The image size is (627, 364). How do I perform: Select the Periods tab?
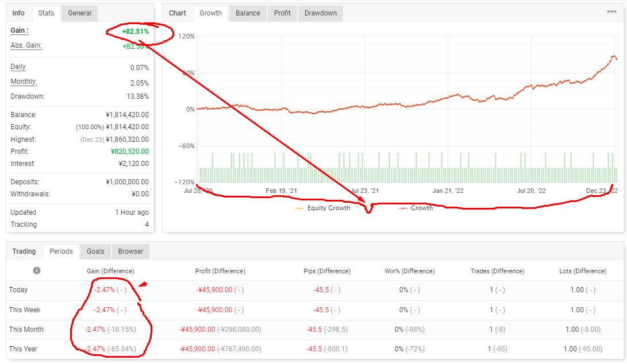pos(61,251)
